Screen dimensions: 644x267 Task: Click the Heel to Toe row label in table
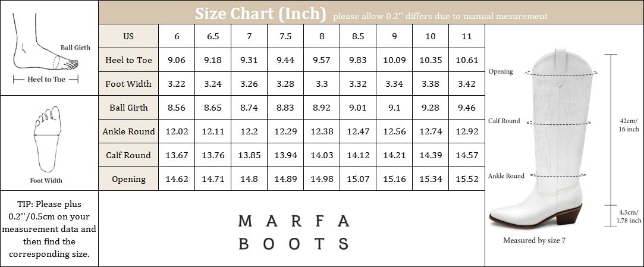coord(128,60)
